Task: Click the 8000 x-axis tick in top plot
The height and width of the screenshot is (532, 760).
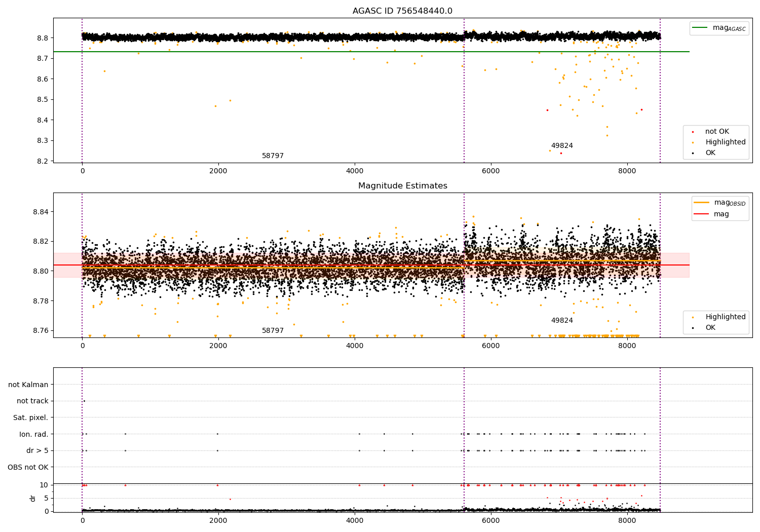Action: coord(627,171)
